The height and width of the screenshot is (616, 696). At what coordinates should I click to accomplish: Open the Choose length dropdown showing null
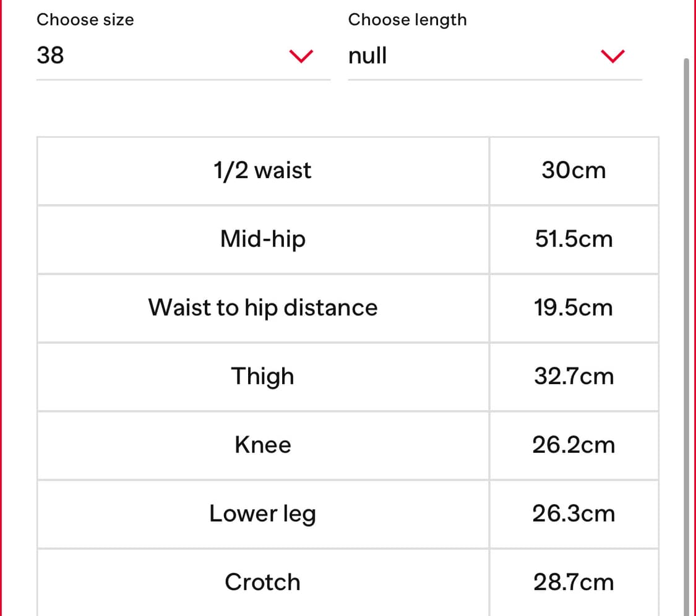(x=495, y=56)
